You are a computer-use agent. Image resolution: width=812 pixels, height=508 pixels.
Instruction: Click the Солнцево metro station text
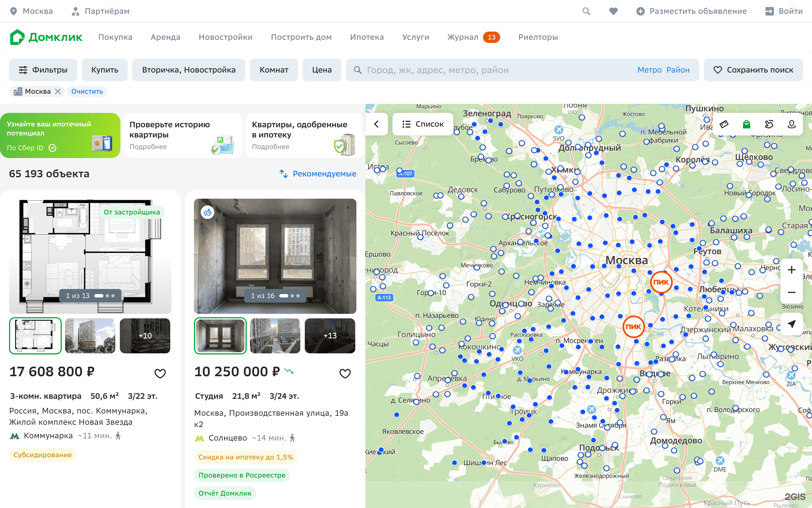(228, 438)
